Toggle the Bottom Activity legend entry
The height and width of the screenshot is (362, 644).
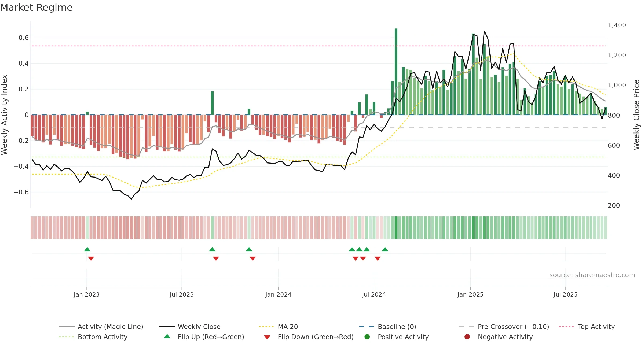tap(93, 337)
